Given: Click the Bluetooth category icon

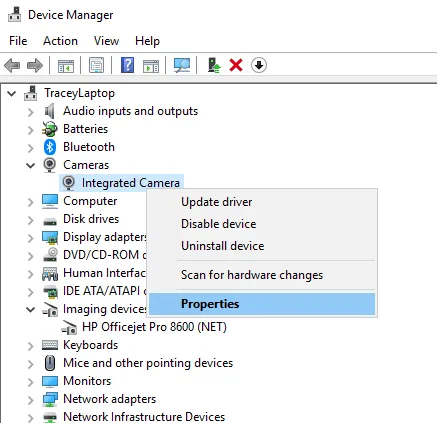Looking at the screenshot, I should 50,147.
